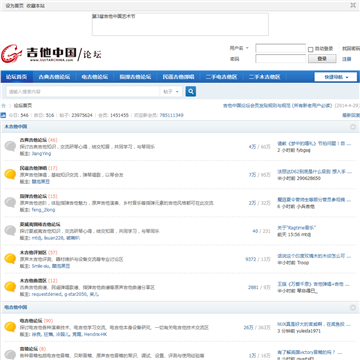Click the widescreen toggle icon at top right
Screen dimensions: 360x360
click(353, 5)
